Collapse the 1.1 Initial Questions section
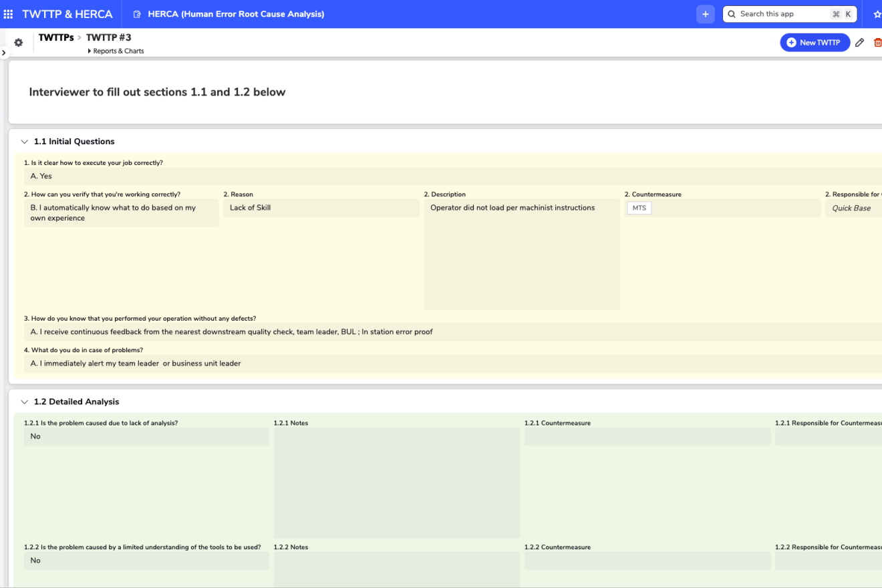Screen dimensions: 882x588 [x=25, y=142]
